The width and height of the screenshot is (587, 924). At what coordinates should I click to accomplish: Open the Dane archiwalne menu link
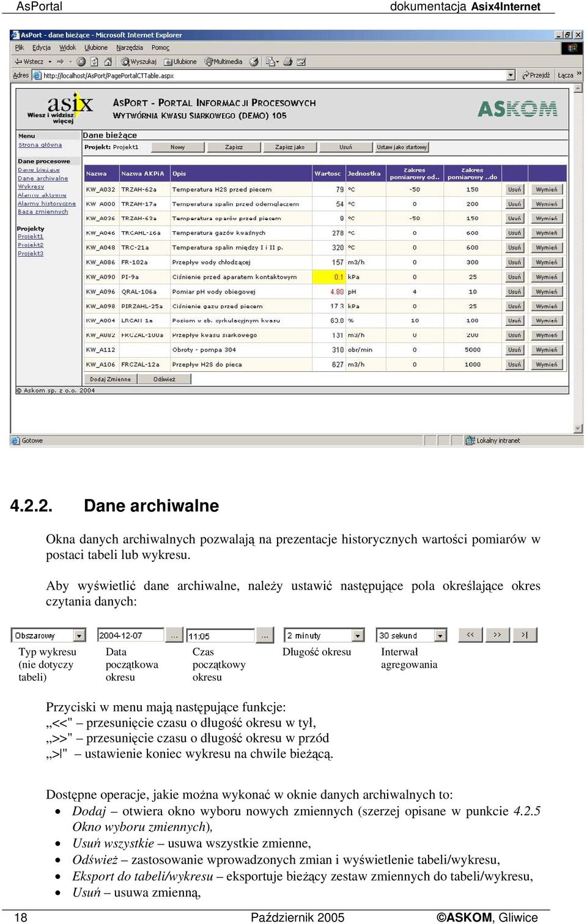[x=43, y=179]
